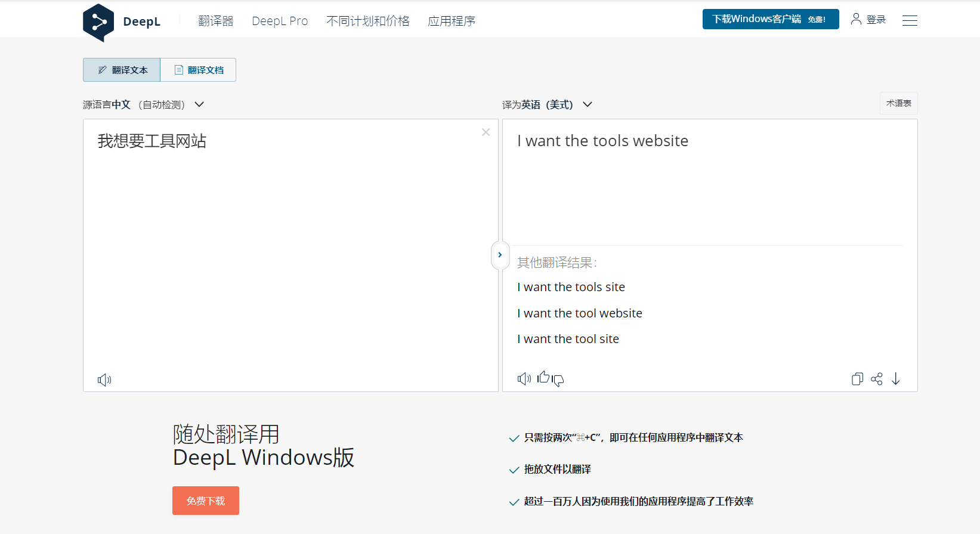Viewport: 980px width, 534px height.
Task: Click the thumbs down rating icon
Action: click(558, 380)
